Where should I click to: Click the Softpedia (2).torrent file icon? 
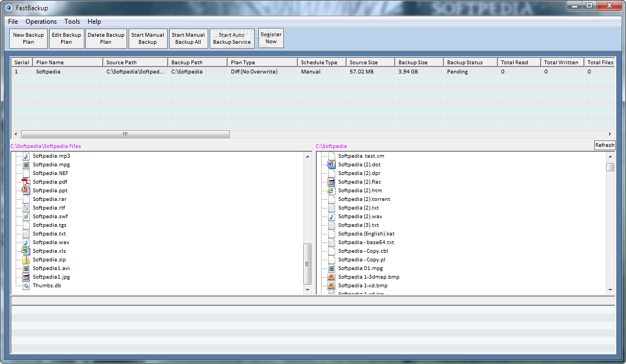click(331, 199)
